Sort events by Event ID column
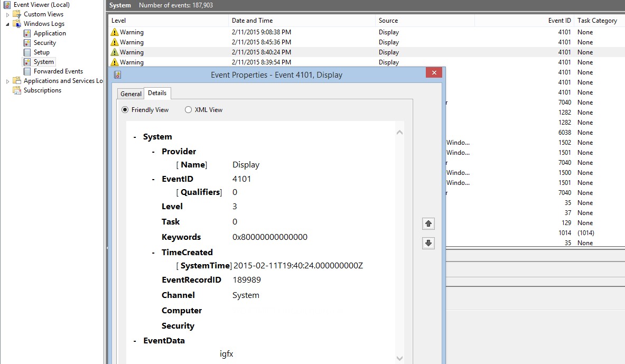This screenshot has width=625, height=364. [559, 21]
